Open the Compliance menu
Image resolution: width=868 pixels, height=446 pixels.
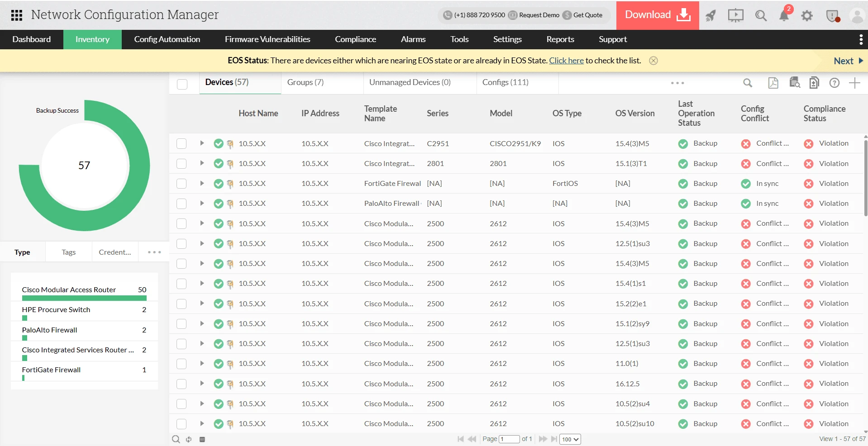(x=355, y=39)
